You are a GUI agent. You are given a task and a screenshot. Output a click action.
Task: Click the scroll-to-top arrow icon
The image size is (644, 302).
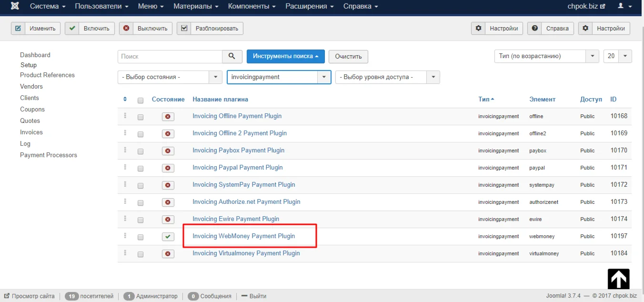pyautogui.click(x=618, y=279)
